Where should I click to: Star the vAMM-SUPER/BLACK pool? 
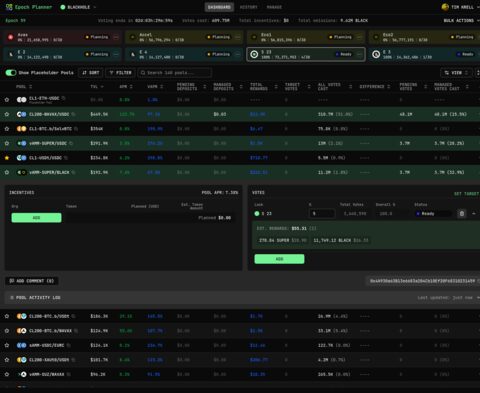[x=7, y=172]
